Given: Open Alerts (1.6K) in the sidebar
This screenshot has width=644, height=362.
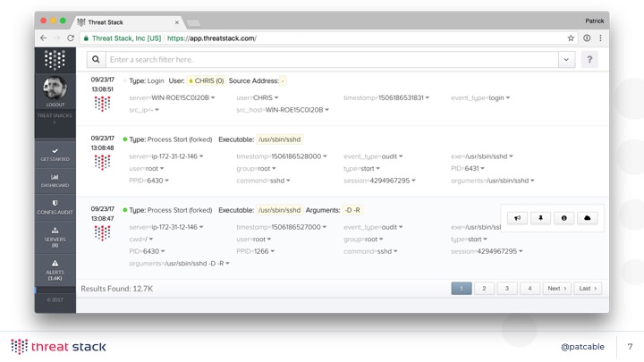Looking at the screenshot, I should 55,270.
